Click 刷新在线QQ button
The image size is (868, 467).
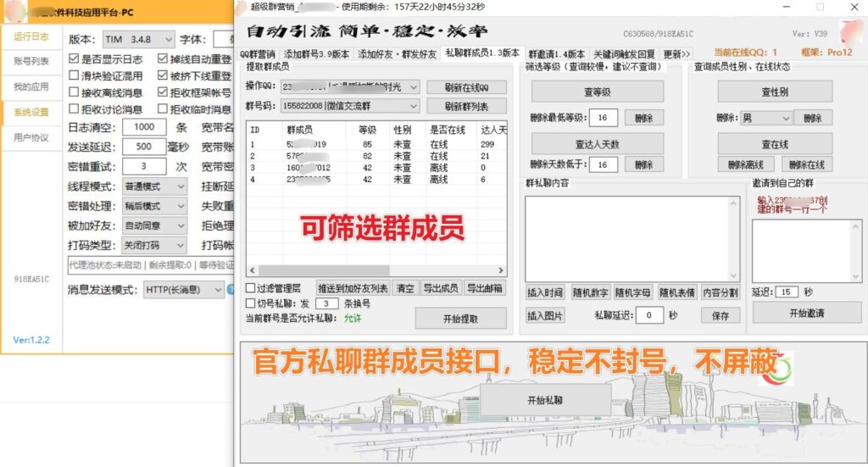[467, 87]
